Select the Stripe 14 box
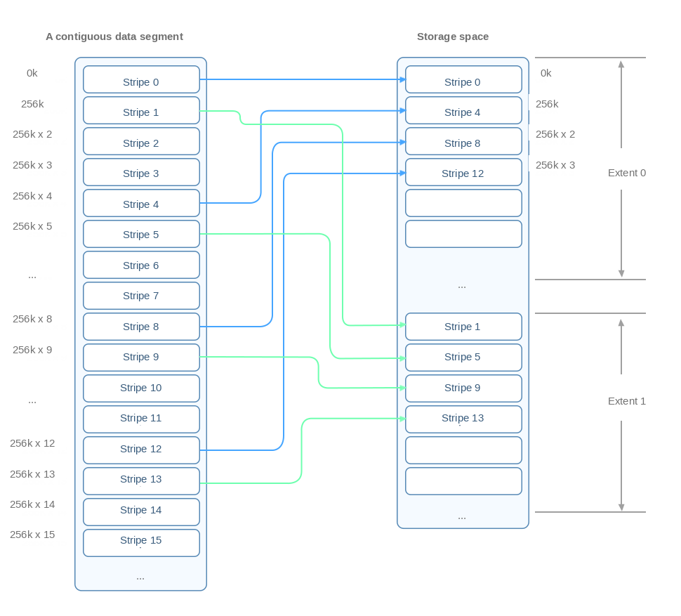The height and width of the screenshot is (616, 681). pos(141,512)
